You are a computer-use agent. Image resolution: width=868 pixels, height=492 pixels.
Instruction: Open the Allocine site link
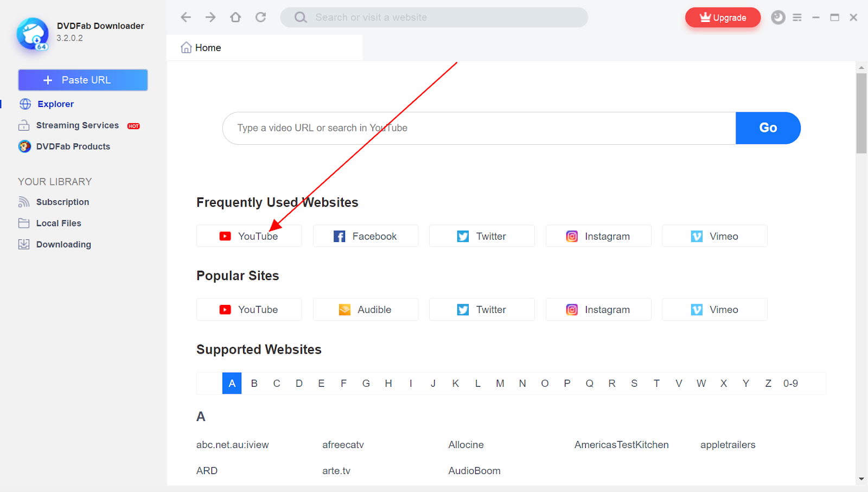click(466, 445)
